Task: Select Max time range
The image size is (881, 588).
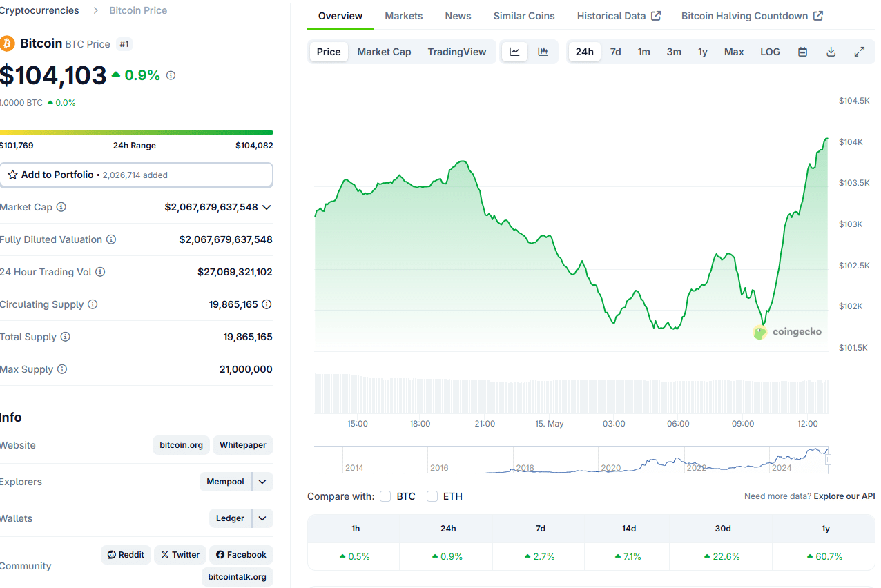Action: pyautogui.click(x=734, y=52)
